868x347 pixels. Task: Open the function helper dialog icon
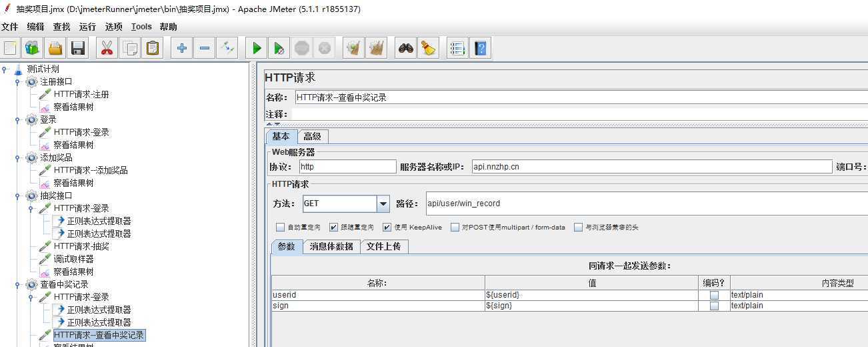point(457,48)
